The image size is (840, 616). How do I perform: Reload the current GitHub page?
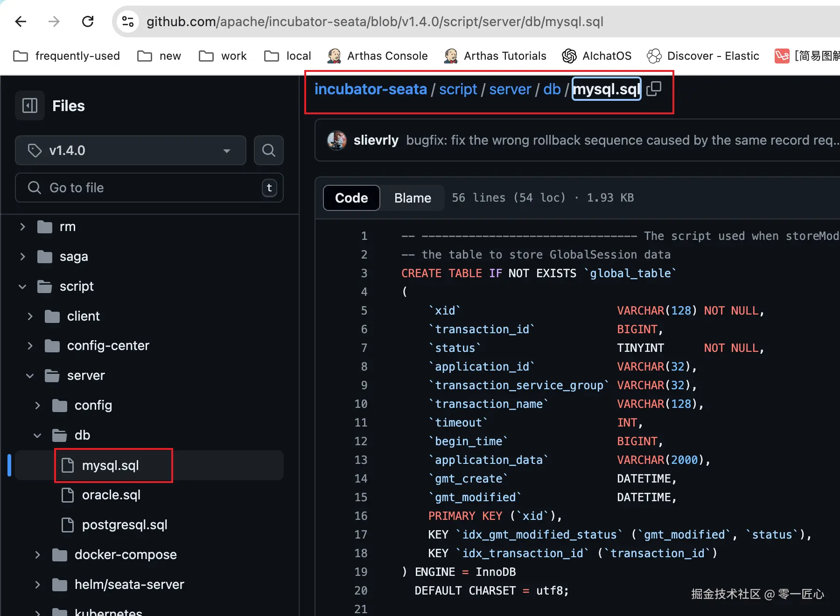88,21
